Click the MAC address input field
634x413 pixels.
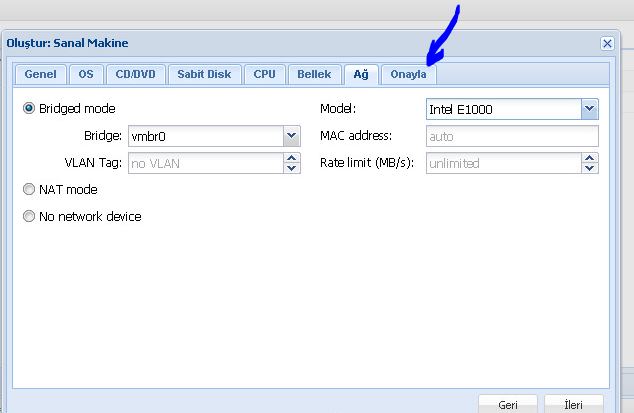tap(511, 136)
